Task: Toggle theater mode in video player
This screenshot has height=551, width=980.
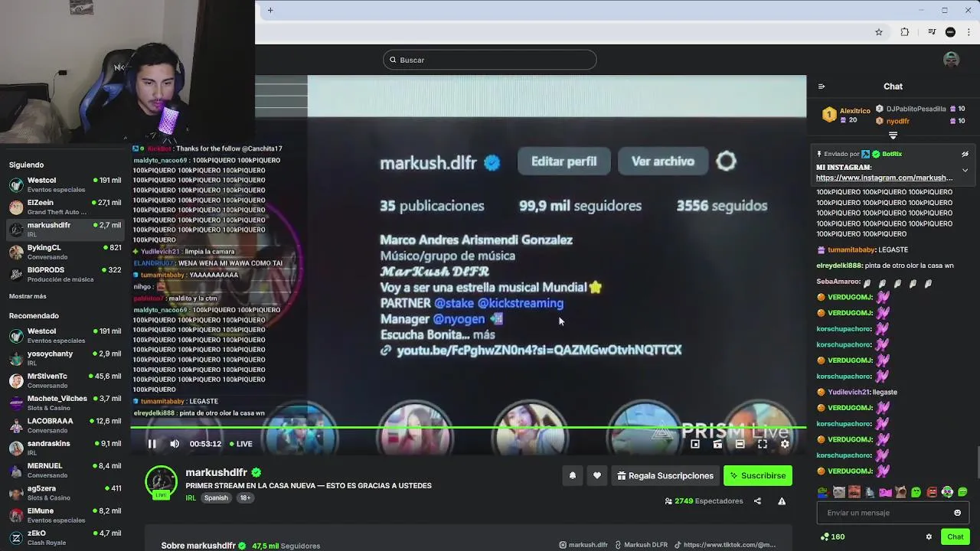Action: coord(740,444)
